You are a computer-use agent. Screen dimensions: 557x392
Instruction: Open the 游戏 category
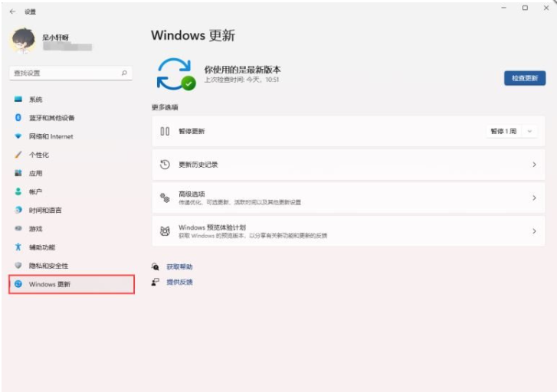coord(70,229)
